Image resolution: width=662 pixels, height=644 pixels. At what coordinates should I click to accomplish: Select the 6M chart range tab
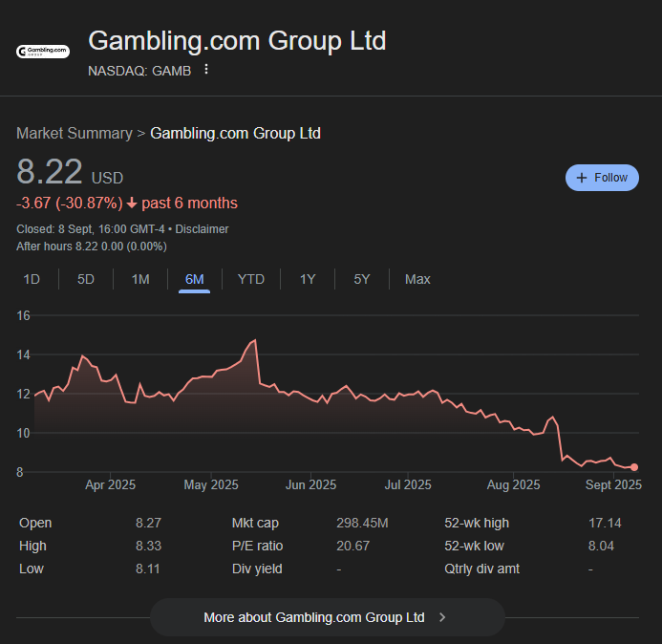point(194,279)
